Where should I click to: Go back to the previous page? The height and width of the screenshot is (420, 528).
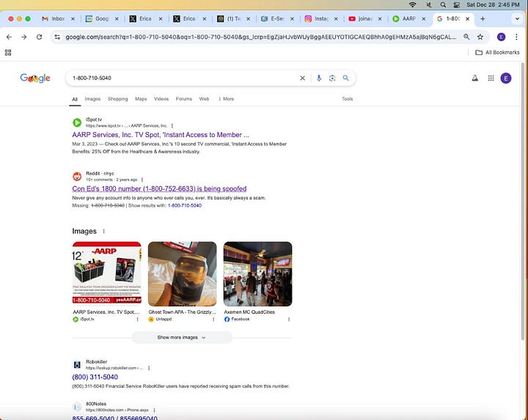9,37
